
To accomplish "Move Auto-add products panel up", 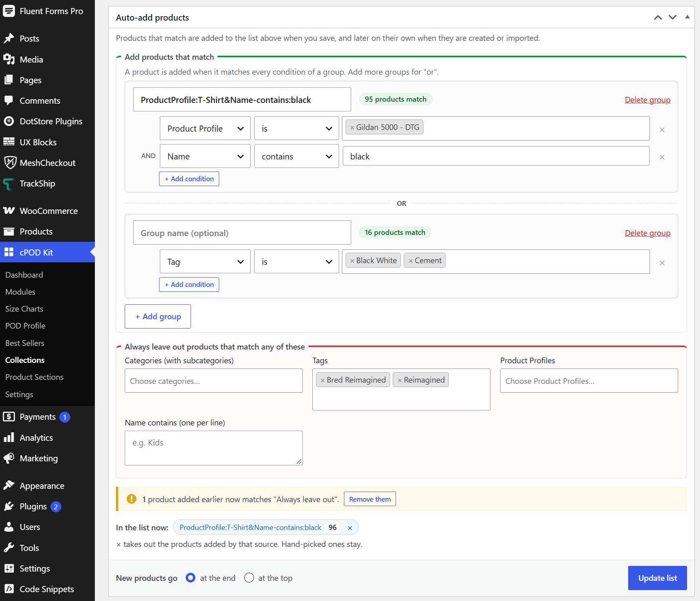I will tap(658, 17).
